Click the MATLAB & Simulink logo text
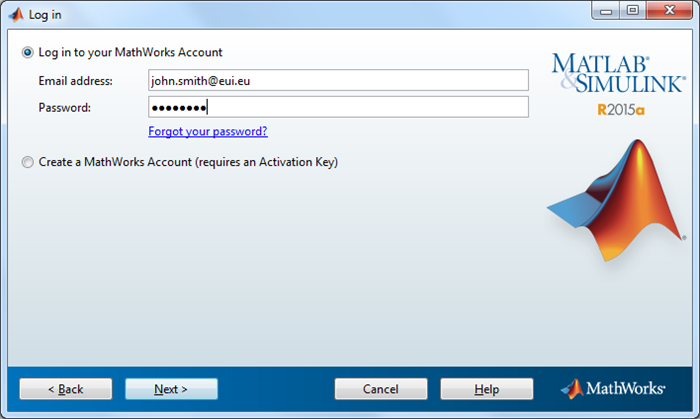The height and width of the screenshot is (419, 700). pyautogui.click(x=618, y=75)
